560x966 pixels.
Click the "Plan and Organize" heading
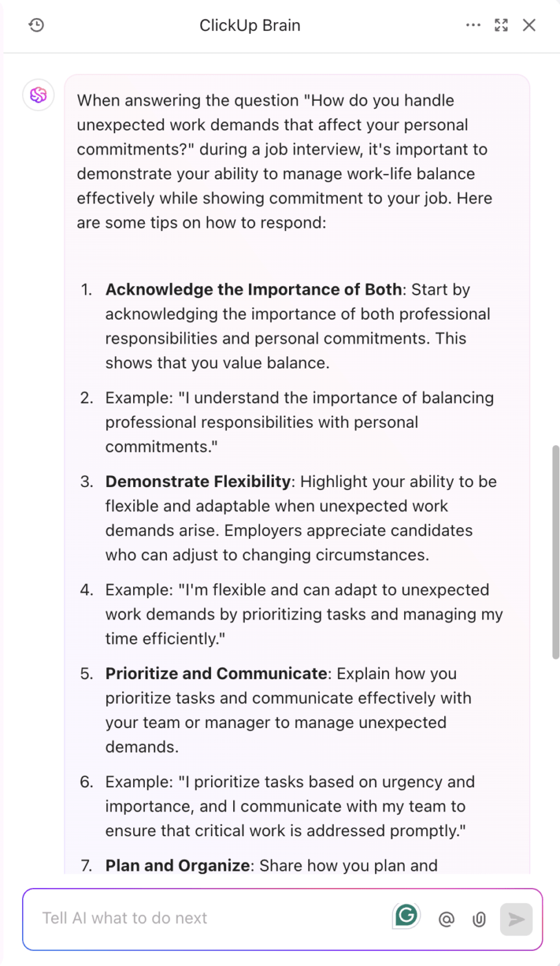tap(177, 865)
